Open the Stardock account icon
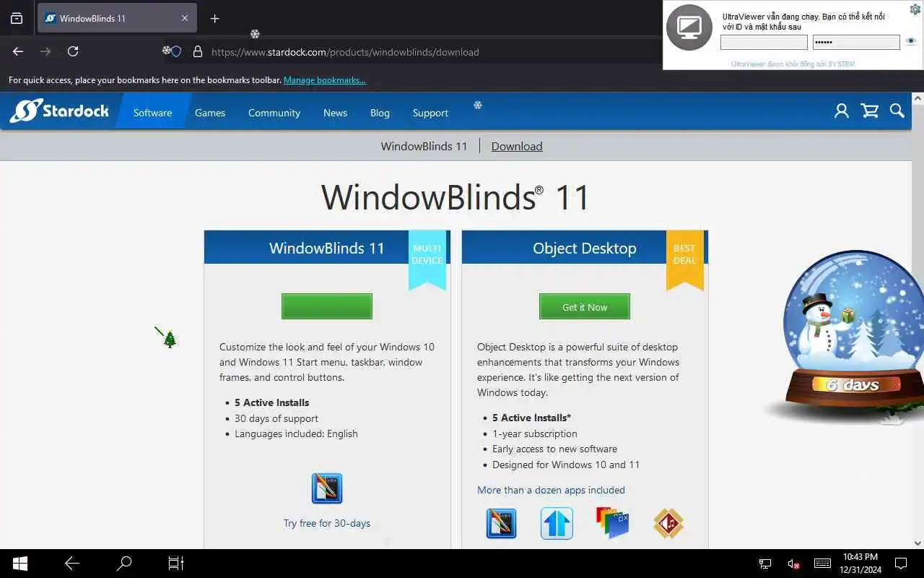The width and height of the screenshot is (924, 578). [842, 111]
